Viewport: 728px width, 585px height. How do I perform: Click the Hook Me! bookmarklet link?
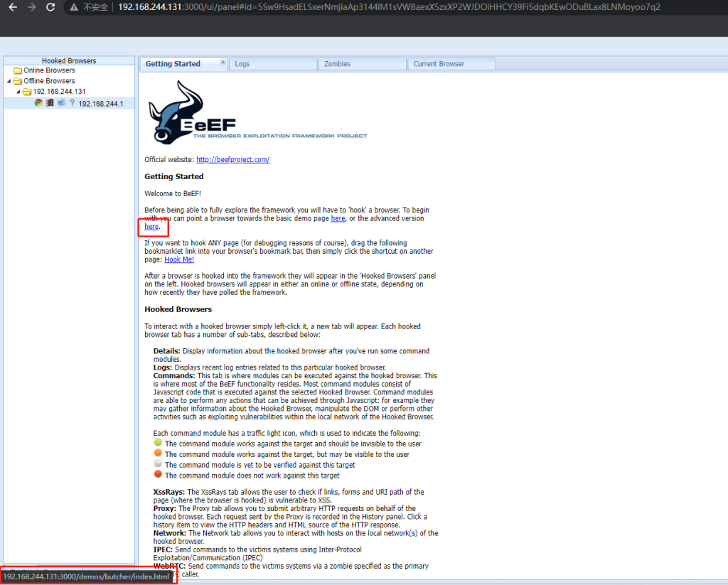pyautogui.click(x=178, y=259)
